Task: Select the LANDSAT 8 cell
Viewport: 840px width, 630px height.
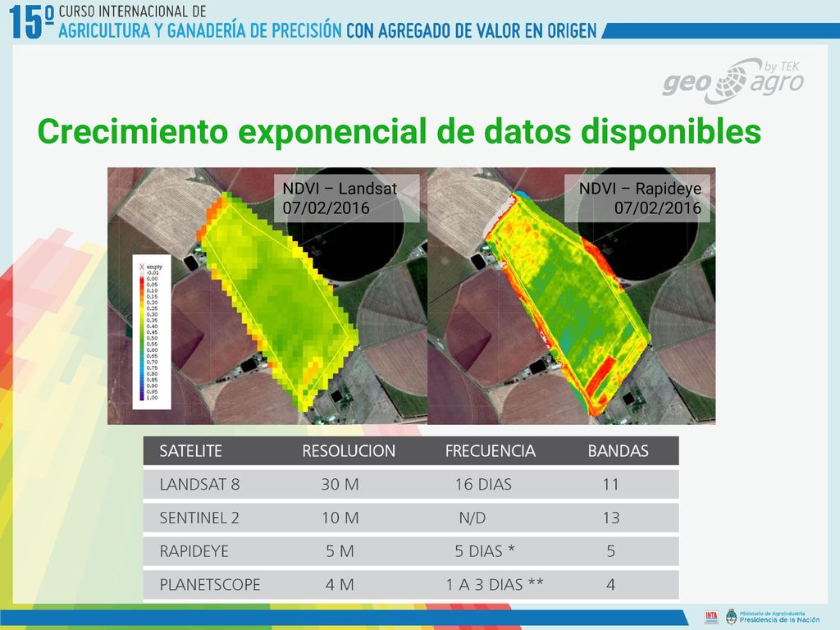Action: click(200, 484)
